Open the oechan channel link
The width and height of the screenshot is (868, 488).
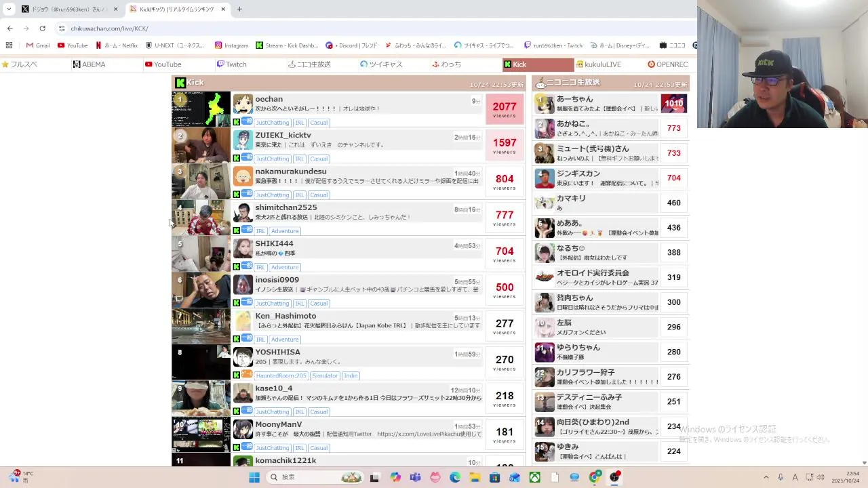pyautogui.click(x=269, y=99)
